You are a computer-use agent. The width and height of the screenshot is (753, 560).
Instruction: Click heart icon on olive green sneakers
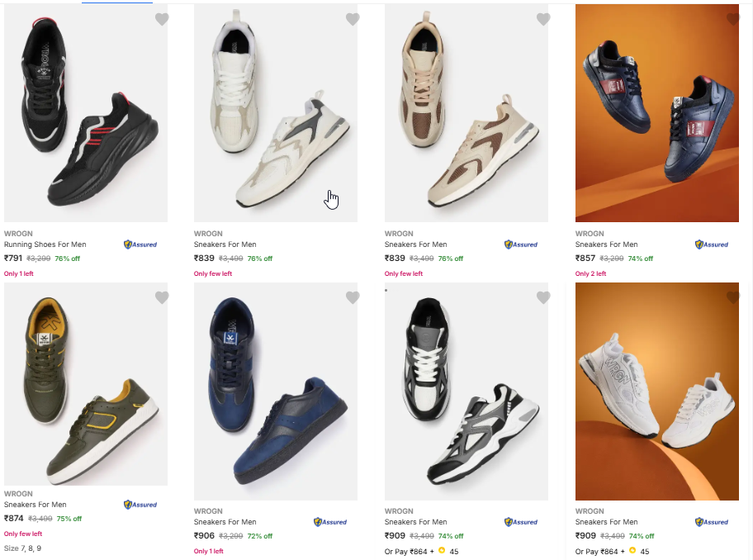tap(162, 297)
